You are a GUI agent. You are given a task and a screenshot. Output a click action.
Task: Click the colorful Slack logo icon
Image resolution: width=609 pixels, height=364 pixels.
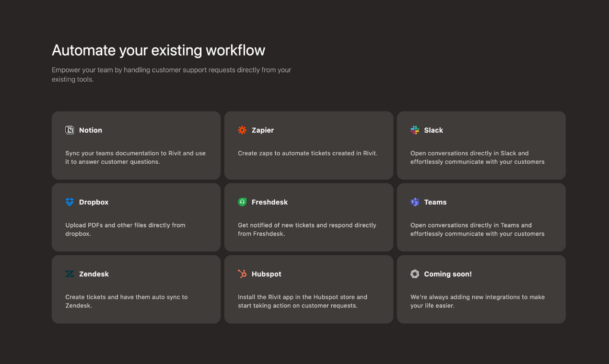tap(415, 130)
